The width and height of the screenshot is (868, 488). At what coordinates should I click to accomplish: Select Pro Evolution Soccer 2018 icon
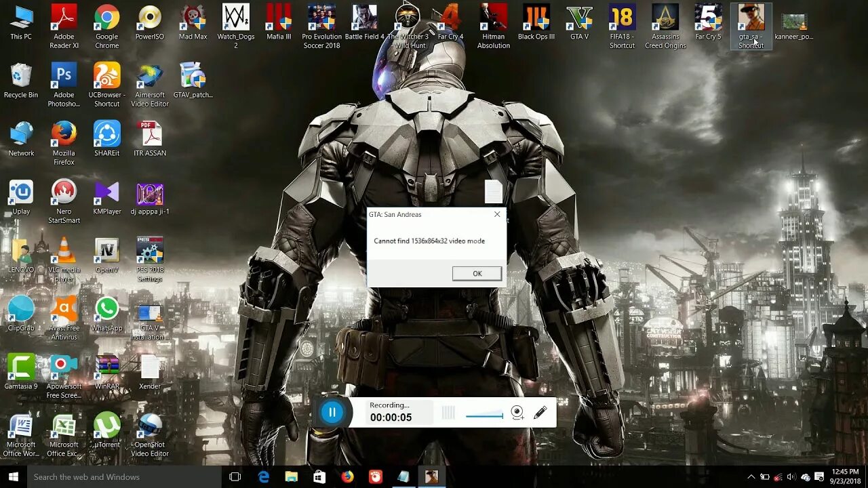coord(321,26)
